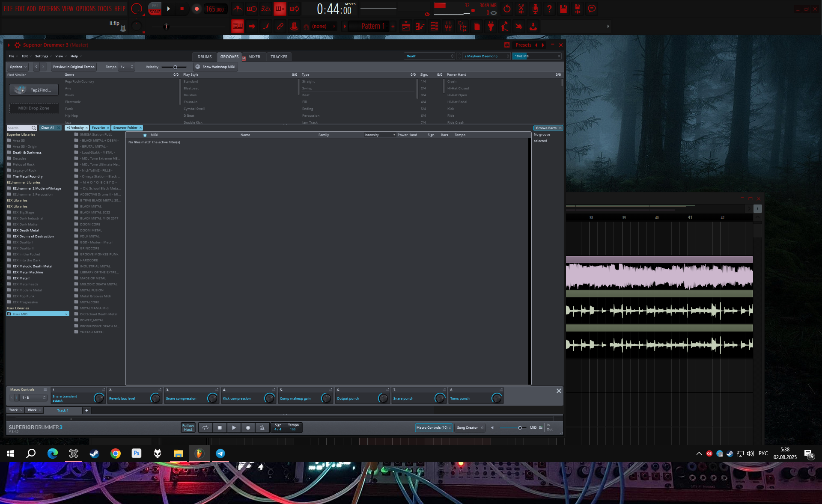Image resolution: width=822 pixels, height=504 pixels.
Task: Switch to the MIXER tab
Action: [254, 56]
